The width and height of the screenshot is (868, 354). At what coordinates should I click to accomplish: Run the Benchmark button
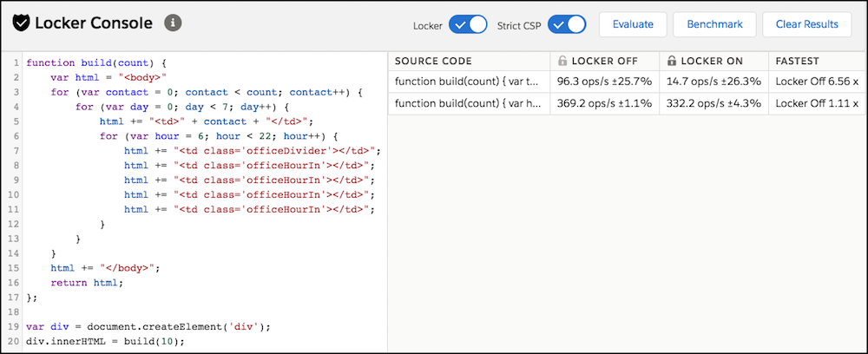click(x=714, y=24)
